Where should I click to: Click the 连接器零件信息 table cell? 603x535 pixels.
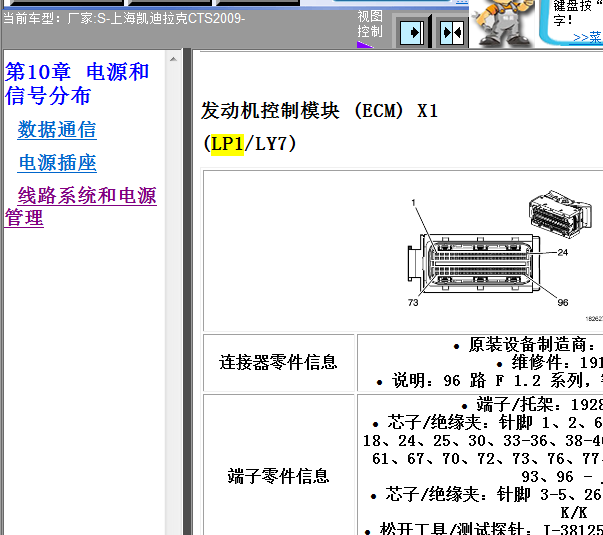278,363
